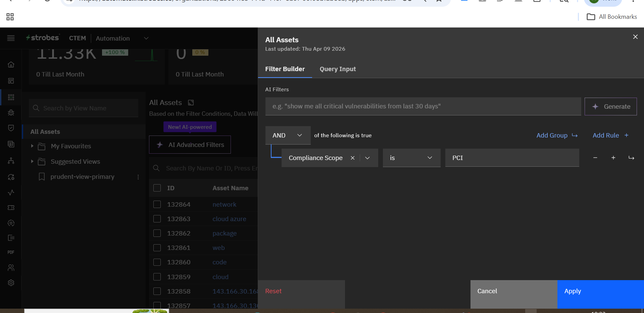The width and height of the screenshot is (644, 313).
Task: Open the 'web' asset link
Action: pos(218,248)
